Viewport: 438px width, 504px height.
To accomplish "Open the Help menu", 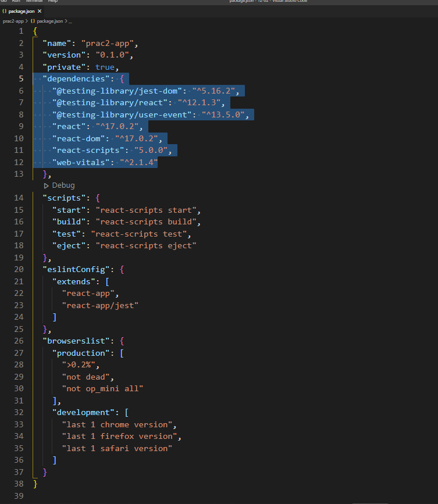I will (x=52, y=1).
